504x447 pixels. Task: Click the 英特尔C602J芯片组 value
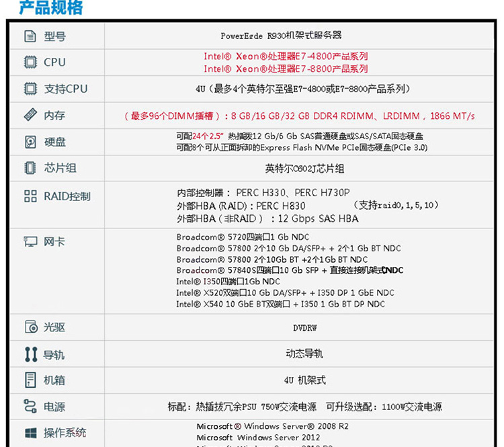304,169
